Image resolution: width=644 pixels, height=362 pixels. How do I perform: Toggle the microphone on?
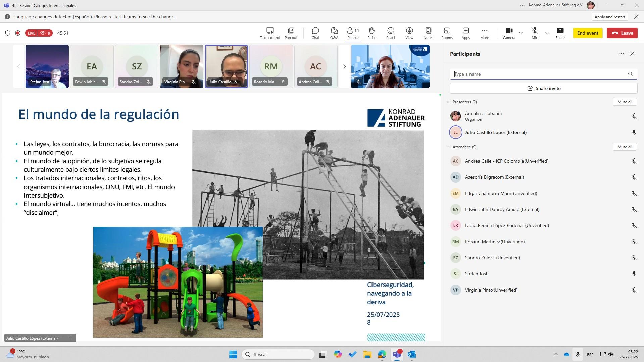534,33
